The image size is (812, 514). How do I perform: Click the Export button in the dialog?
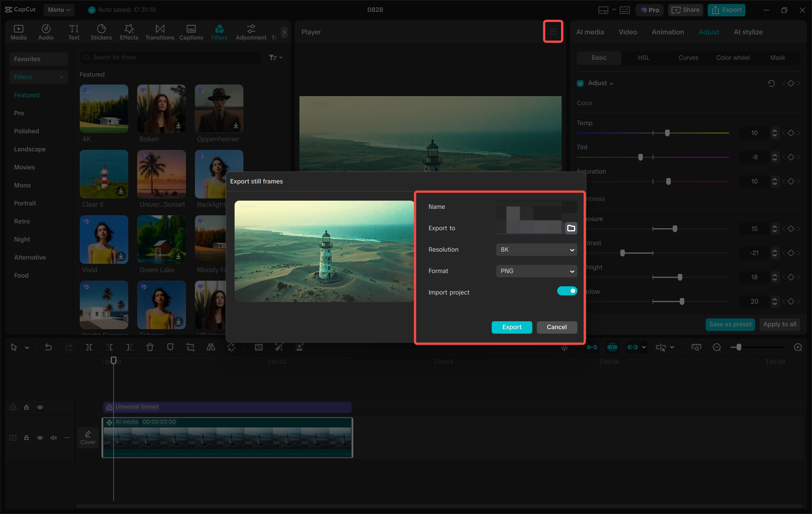click(511, 327)
